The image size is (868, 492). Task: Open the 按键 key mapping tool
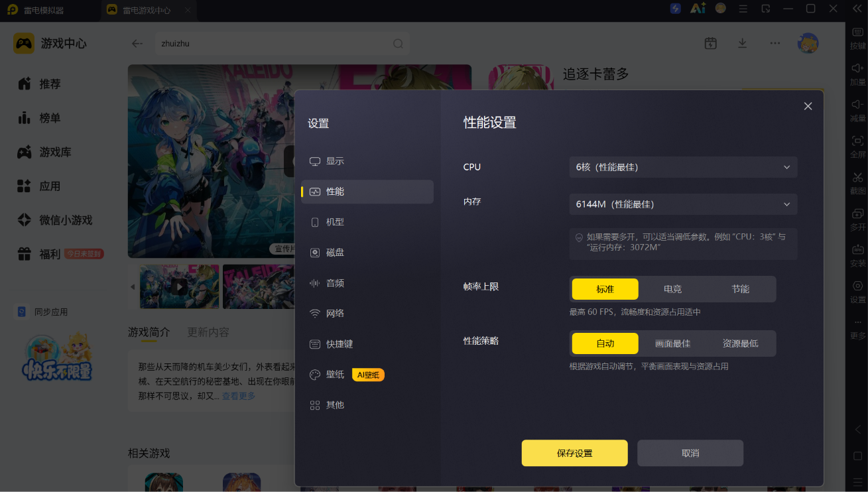[857, 38]
